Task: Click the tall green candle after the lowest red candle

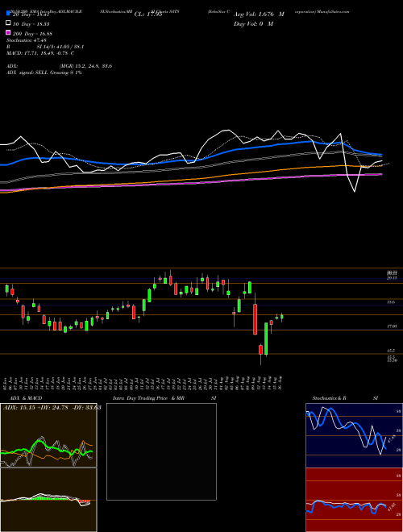Action: coord(266,339)
